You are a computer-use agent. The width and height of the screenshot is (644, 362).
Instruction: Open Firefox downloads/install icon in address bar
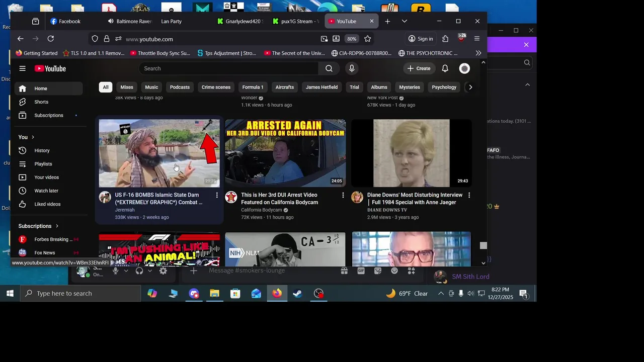[336, 39]
